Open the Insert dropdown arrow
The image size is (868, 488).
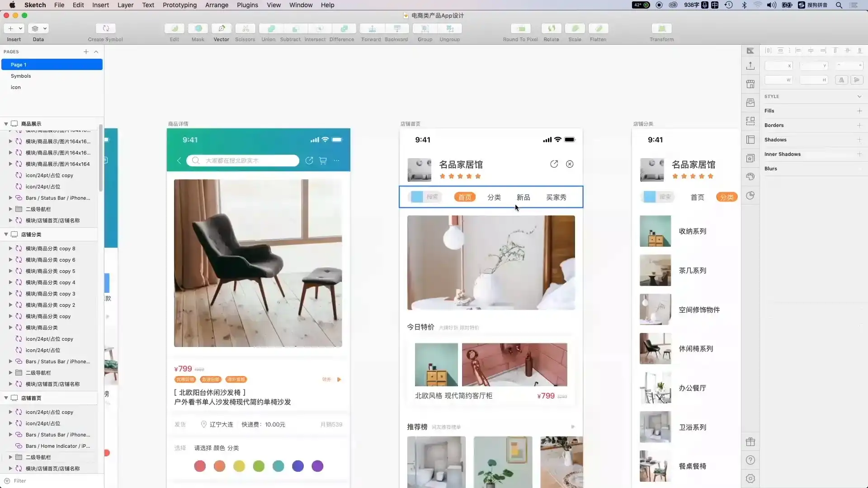coord(20,28)
